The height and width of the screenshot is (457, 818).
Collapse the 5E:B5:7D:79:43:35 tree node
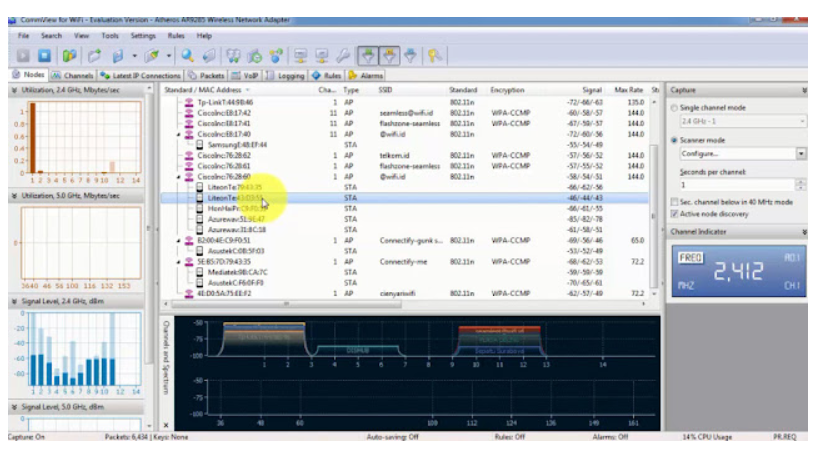coord(179,262)
